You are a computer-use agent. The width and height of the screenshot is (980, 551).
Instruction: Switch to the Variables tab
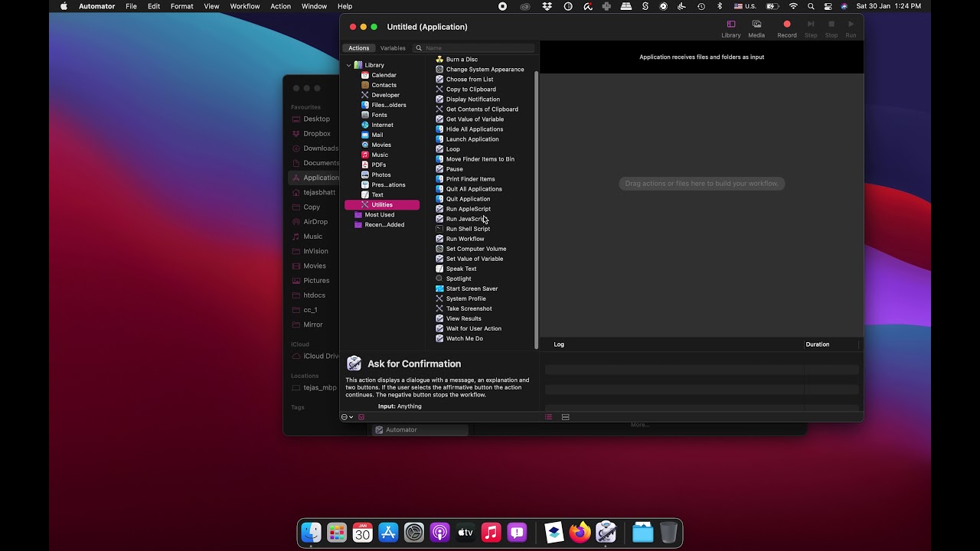pos(393,48)
